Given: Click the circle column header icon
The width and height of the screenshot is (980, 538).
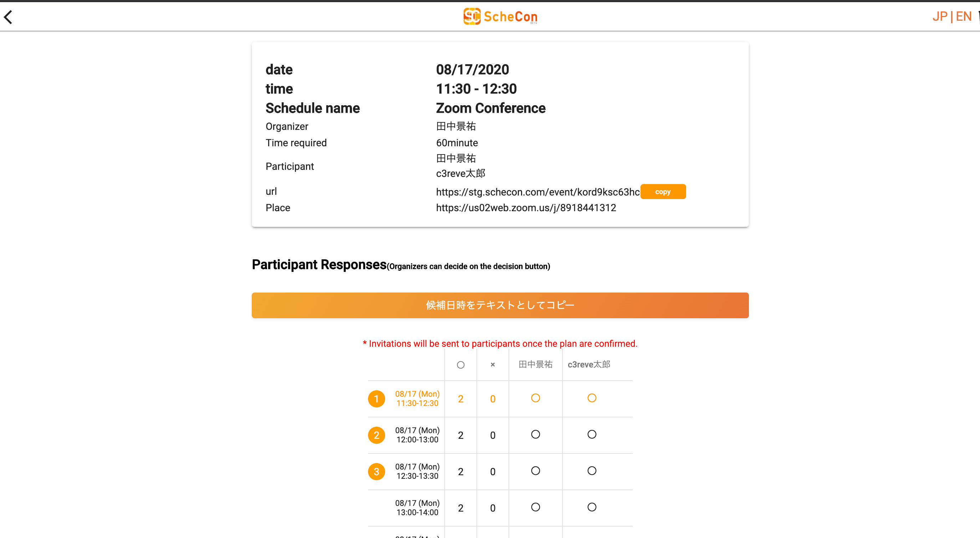Looking at the screenshot, I should [460, 365].
